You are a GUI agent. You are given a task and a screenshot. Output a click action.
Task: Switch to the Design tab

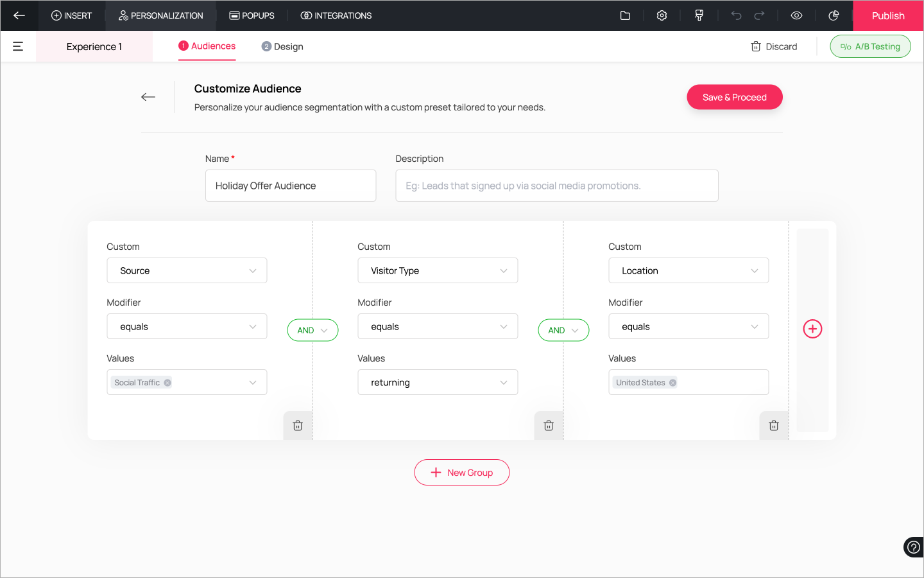coord(282,46)
